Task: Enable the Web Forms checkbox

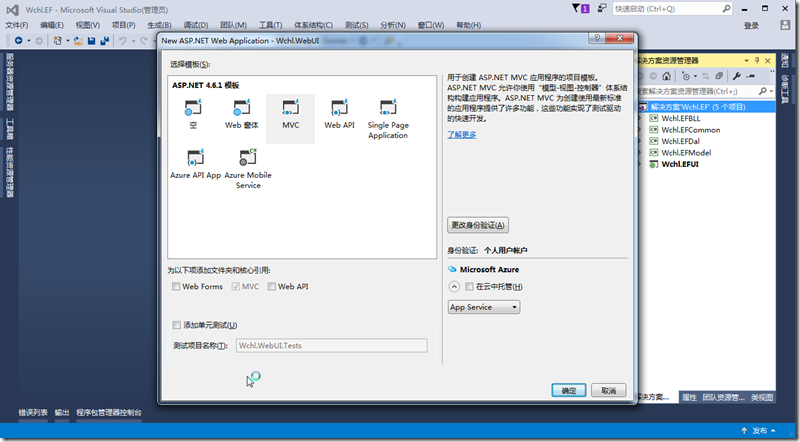Action: (x=176, y=287)
